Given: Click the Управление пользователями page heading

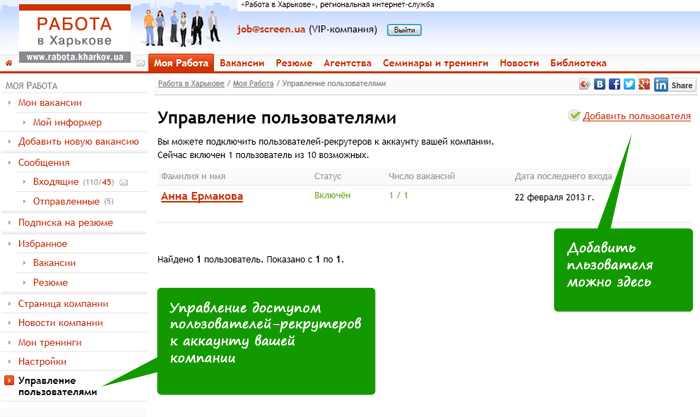Looking at the screenshot, I should (277, 118).
